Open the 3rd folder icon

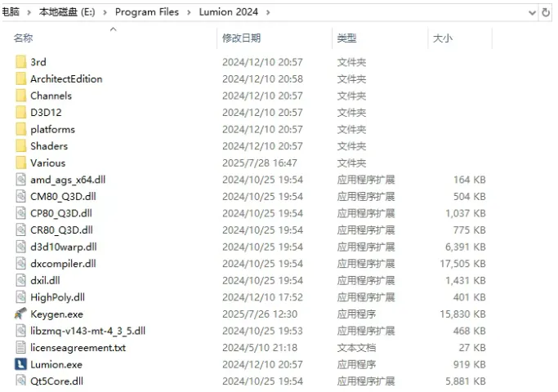(21, 62)
